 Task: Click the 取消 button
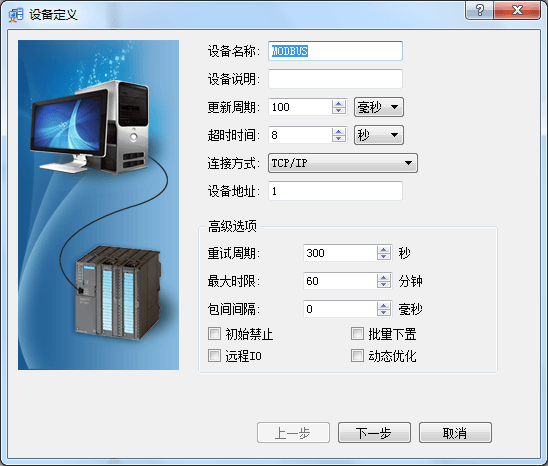[x=455, y=433]
